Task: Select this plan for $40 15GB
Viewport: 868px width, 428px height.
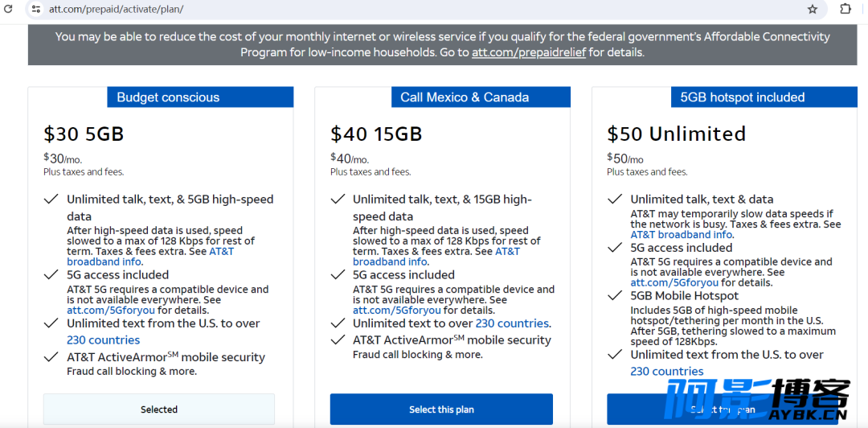Action: click(441, 409)
